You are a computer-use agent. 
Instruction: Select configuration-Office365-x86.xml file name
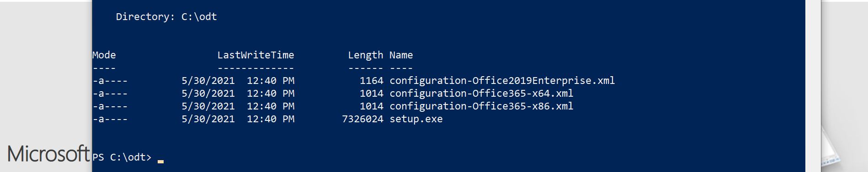click(x=481, y=106)
